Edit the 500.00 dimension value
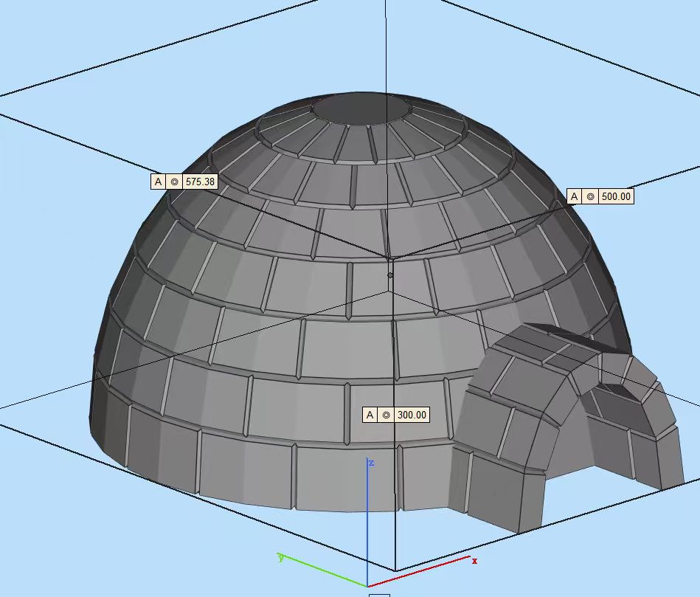700x597 pixels. click(x=616, y=196)
